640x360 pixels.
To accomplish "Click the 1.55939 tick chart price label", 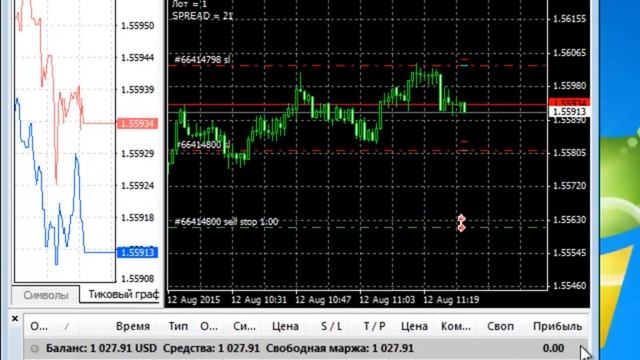I will 138,90.
